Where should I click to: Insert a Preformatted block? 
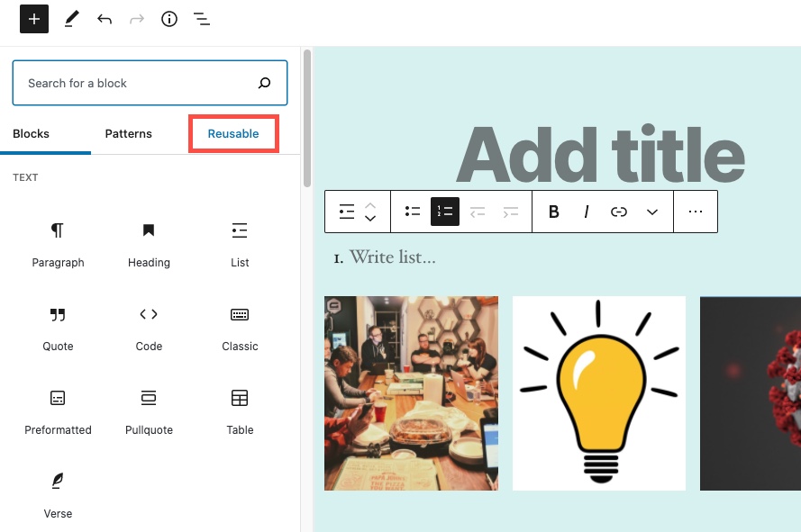tap(58, 412)
